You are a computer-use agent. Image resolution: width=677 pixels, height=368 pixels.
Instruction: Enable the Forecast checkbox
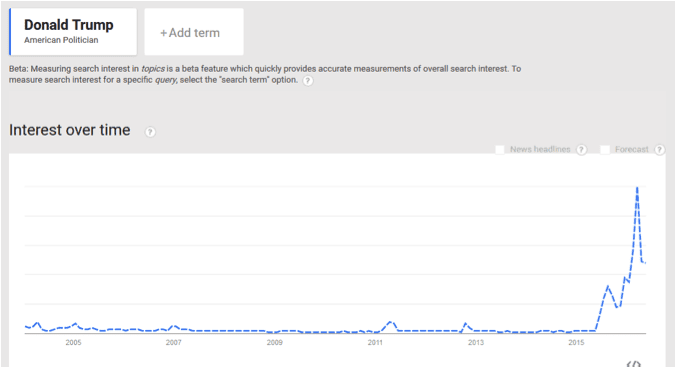[x=605, y=149]
